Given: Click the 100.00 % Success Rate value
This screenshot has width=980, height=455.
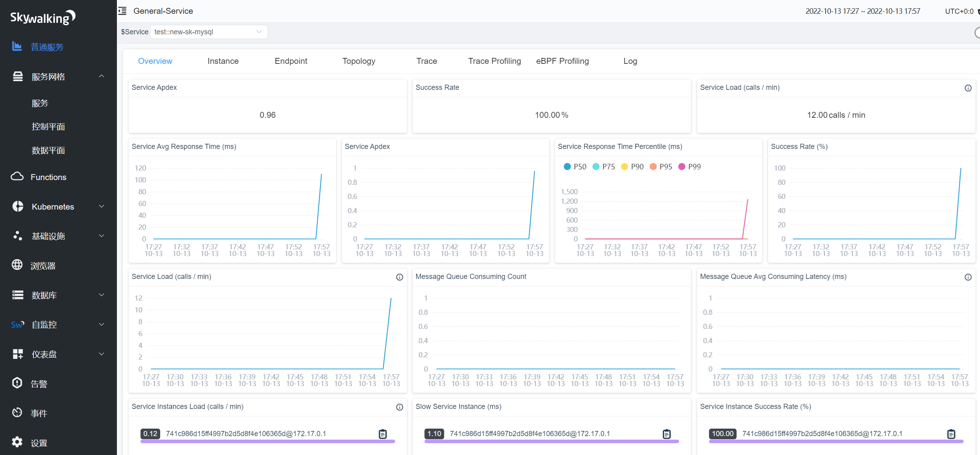Looking at the screenshot, I should 551,115.
